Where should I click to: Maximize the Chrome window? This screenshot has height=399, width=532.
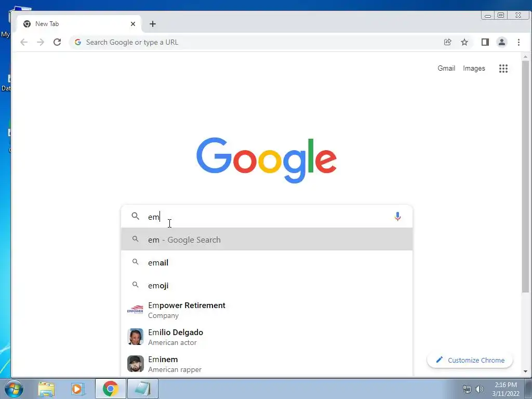click(501, 15)
